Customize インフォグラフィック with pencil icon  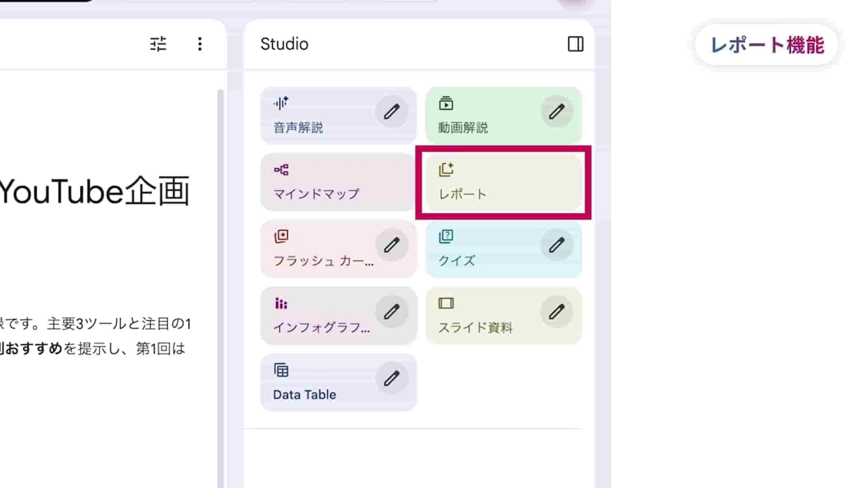pyautogui.click(x=392, y=312)
